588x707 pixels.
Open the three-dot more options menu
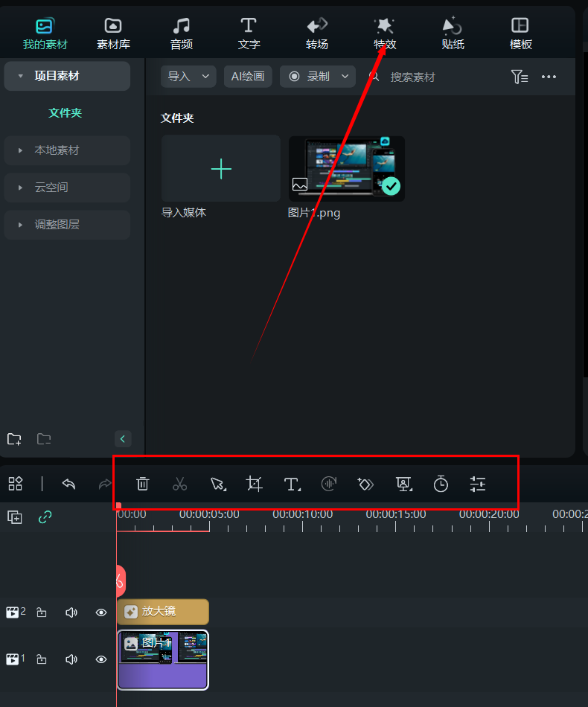click(549, 77)
